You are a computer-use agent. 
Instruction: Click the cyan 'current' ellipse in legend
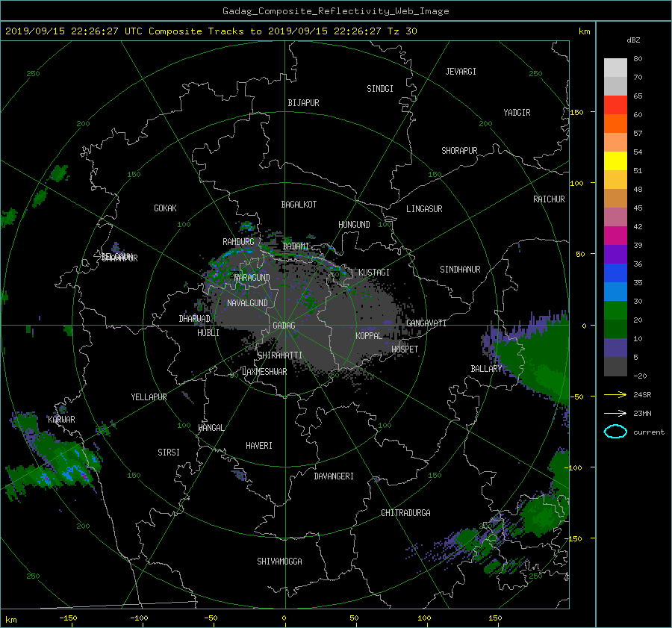615,432
